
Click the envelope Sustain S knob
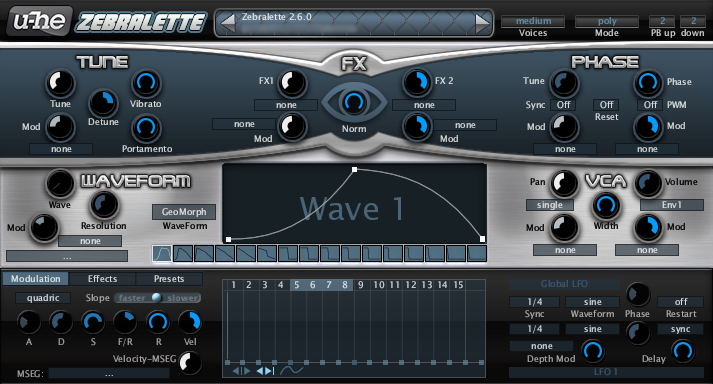pos(93,322)
